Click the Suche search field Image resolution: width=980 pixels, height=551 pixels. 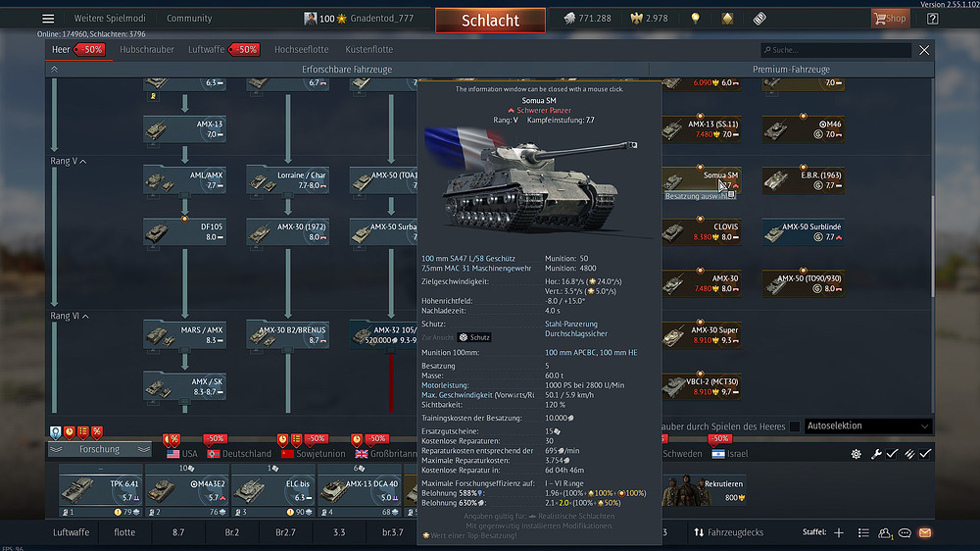[x=835, y=50]
